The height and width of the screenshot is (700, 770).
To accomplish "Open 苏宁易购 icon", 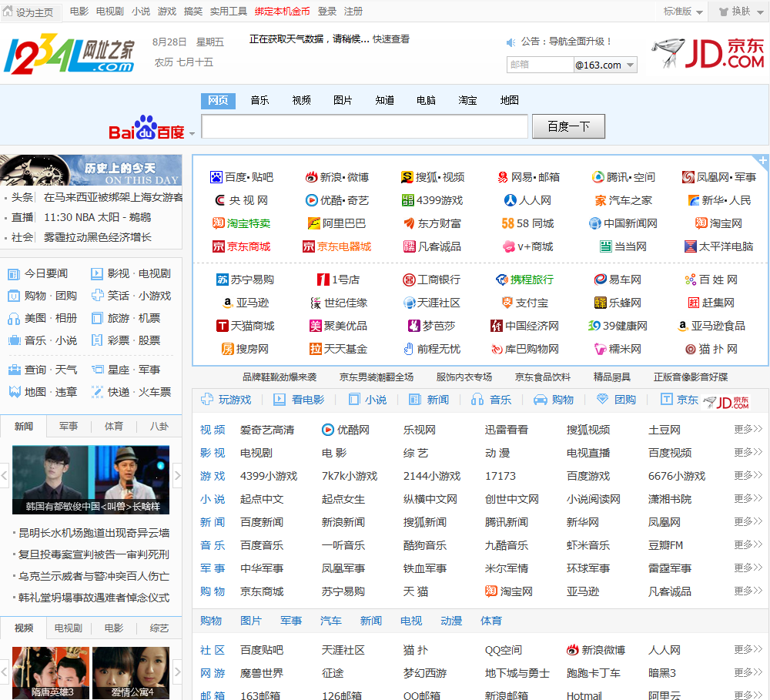I will point(223,280).
